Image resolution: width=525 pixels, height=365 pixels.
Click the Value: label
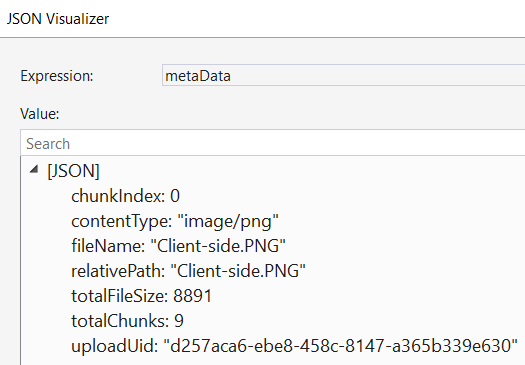click(x=40, y=114)
